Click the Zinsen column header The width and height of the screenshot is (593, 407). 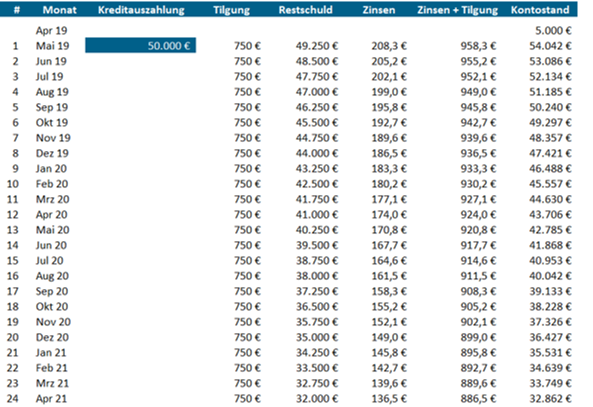click(379, 10)
